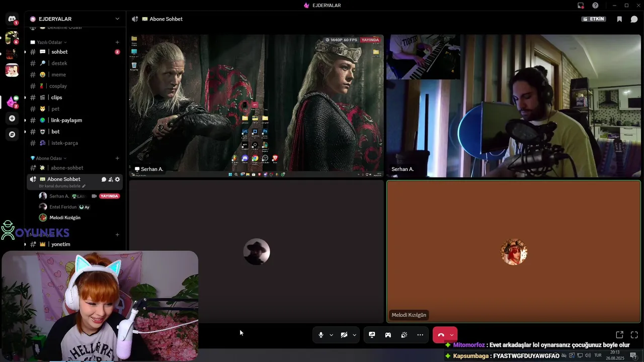Click the YAYINDA badge next to Serhan A. in sidebar
The width and height of the screenshot is (644, 362).
click(x=109, y=196)
